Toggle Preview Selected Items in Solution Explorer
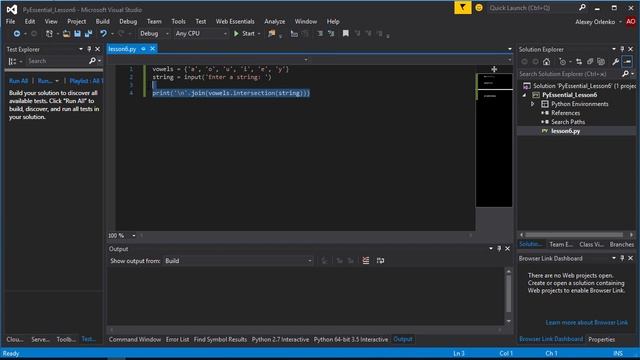Viewport: 640px width, 360px height. pyautogui.click(x=627, y=62)
